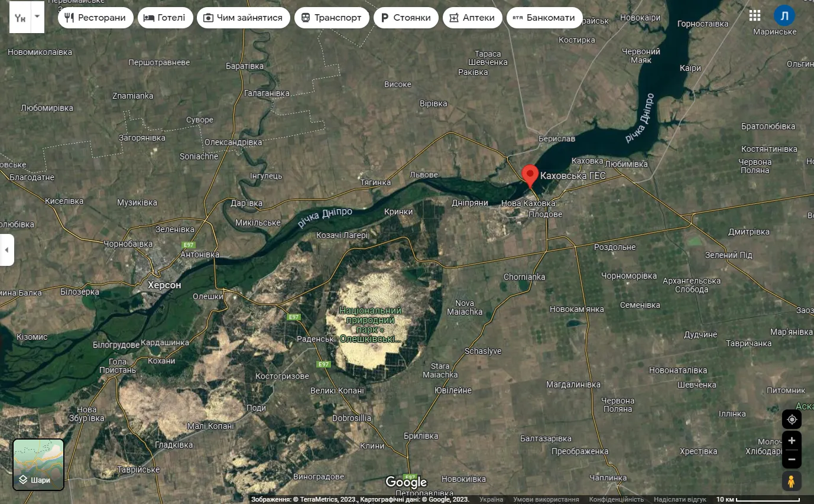Select the Street View pegman

(792, 481)
